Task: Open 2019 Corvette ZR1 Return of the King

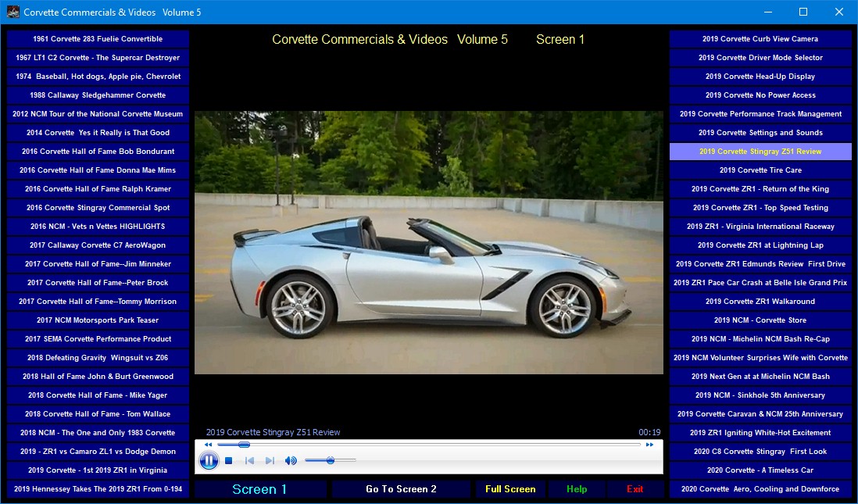Action: click(760, 189)
